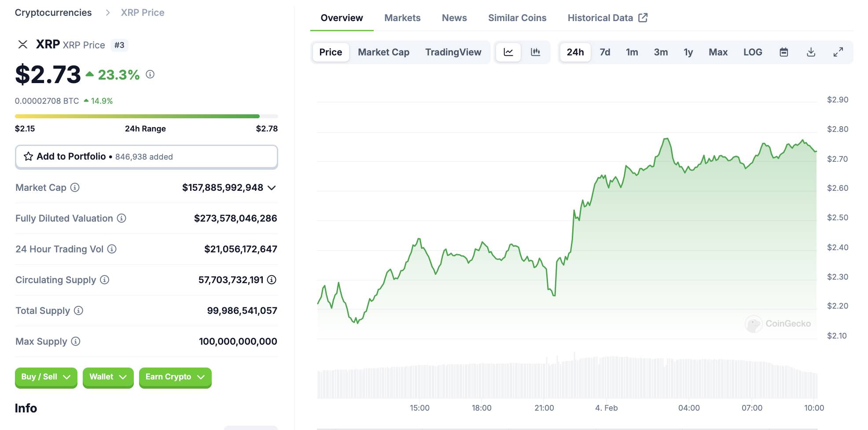Open the Wallet dropdown
The image size is (868, 430).
click(x=108, y=377)
